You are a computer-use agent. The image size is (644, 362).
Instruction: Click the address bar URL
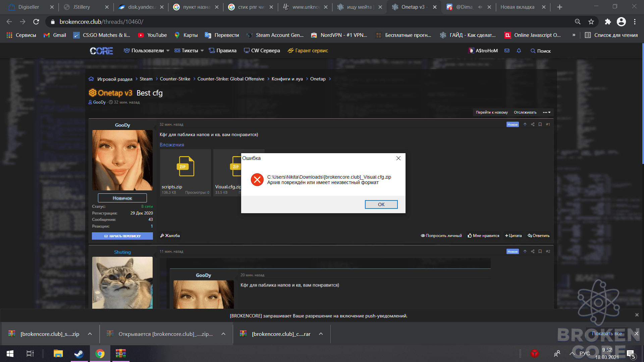click(101, 22)
